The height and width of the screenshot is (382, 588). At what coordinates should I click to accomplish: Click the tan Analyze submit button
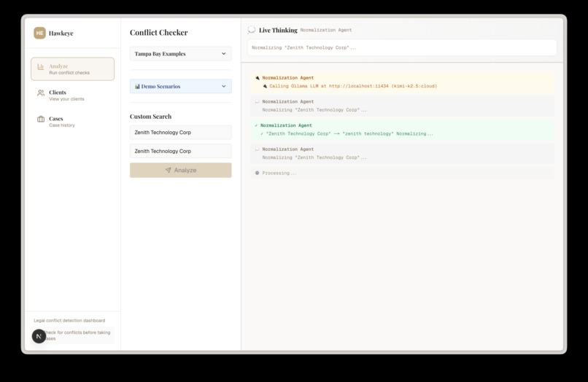pyautogui.click(x=181, y=170)
